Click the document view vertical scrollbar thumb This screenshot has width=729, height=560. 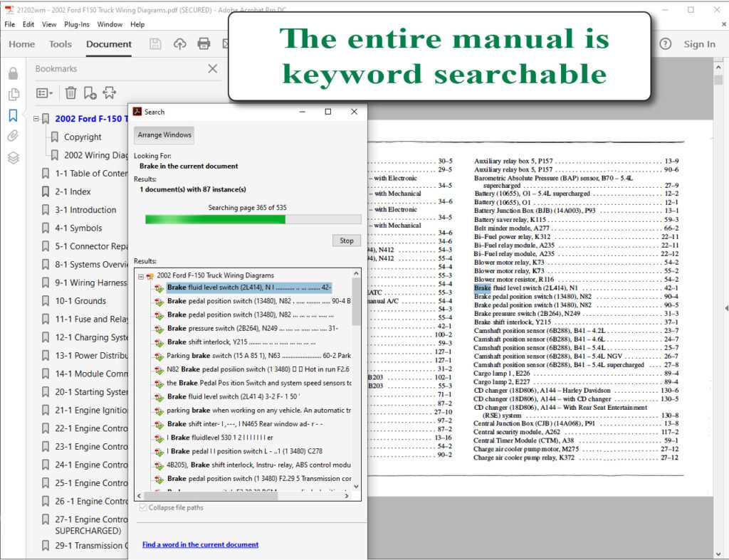pyautogui.click(x=718, y=80)
